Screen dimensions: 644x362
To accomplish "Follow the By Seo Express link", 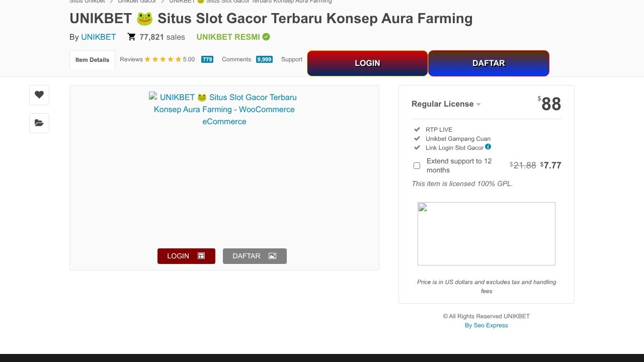I will pos(487,325).
